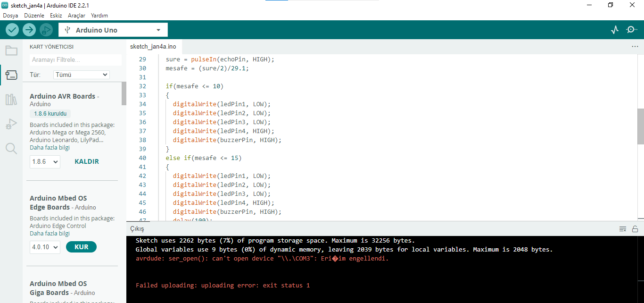Screen dimensions: 644x303
Task: Open the Arduino Uno board selector dropdown
Action: point(113,30)
